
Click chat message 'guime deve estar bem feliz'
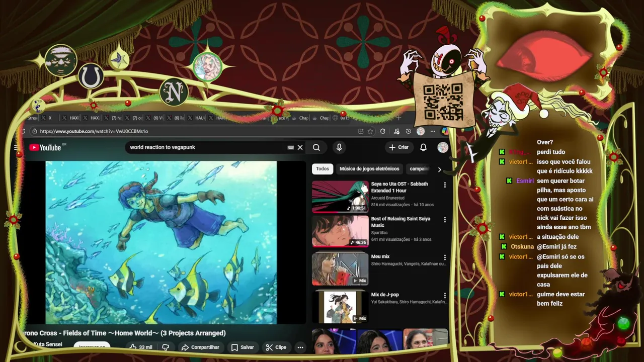click(x=560, y=299)
